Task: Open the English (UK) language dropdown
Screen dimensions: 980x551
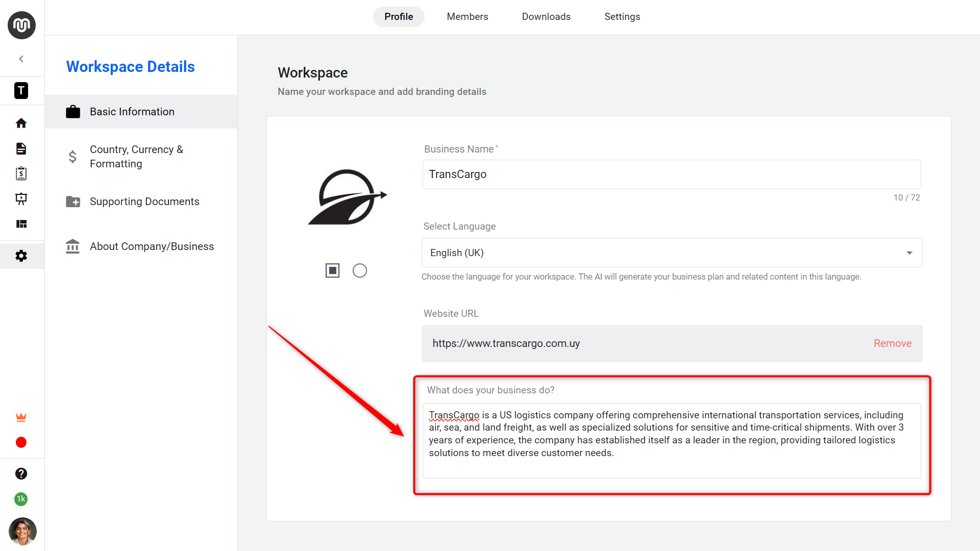Action: click(672, 253)
